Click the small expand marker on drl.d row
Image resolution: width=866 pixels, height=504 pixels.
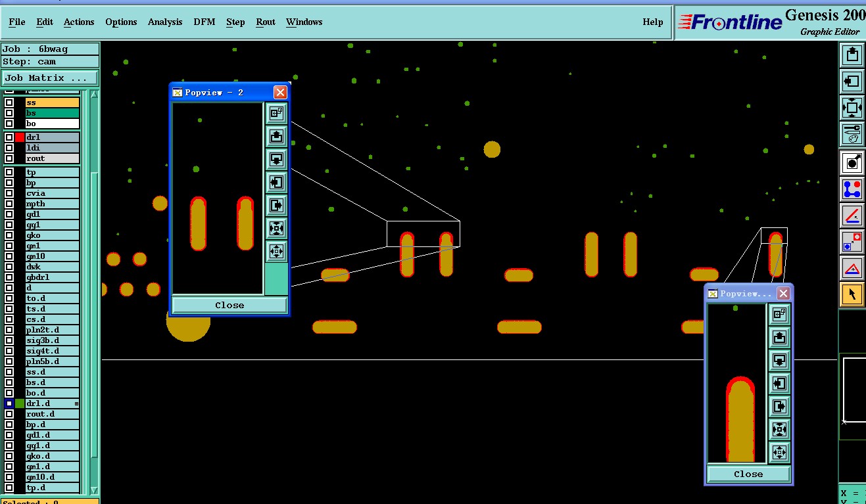[76, 403]
